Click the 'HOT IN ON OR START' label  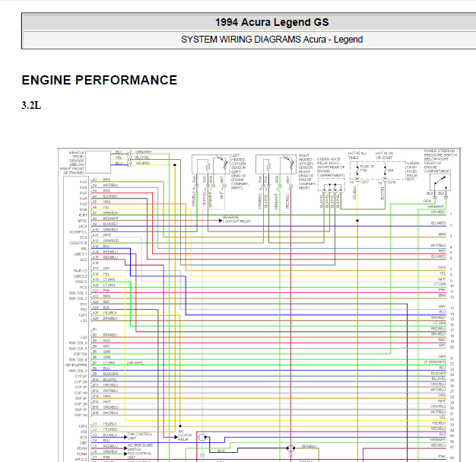384,155
